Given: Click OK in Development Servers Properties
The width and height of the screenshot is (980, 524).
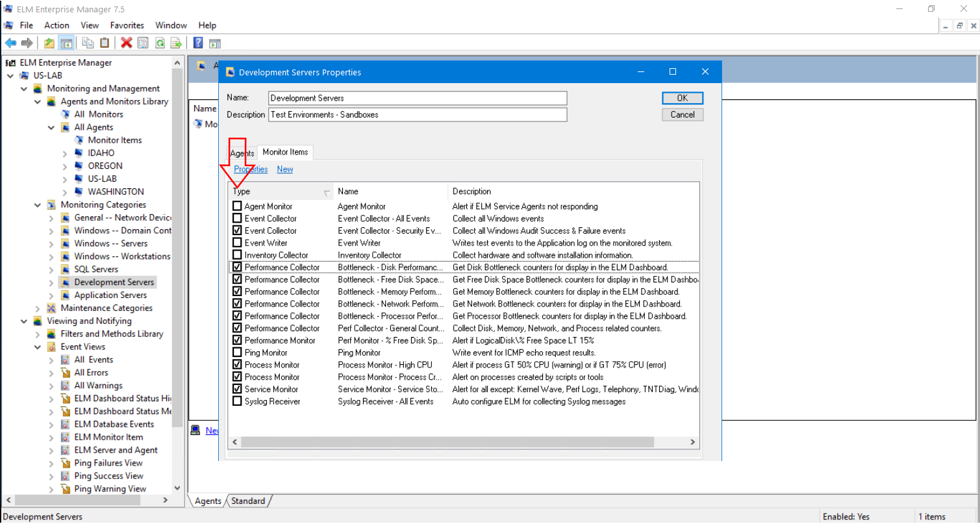Looking at the screenshot, I should [683, 98].
